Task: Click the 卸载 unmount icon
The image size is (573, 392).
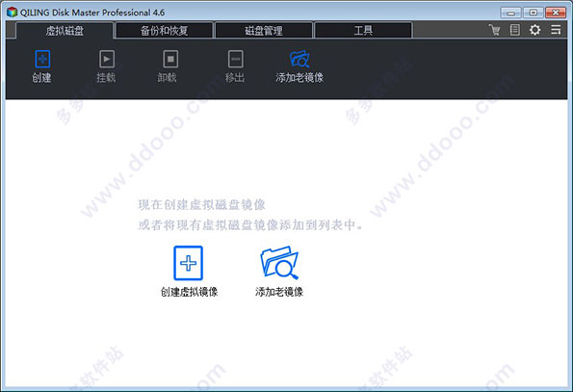Action: (170, 59)
